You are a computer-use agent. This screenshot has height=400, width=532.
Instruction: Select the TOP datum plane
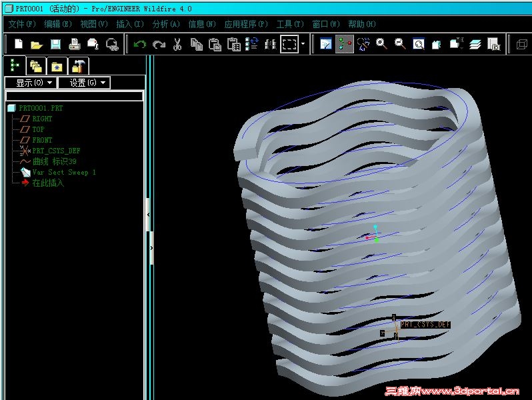(38, 129)
